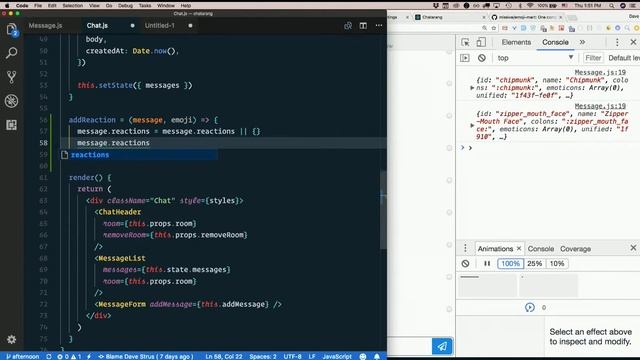640x360 pixels.
Task: Click Spaces: 2 indentation setting
Action: (263, 356)
